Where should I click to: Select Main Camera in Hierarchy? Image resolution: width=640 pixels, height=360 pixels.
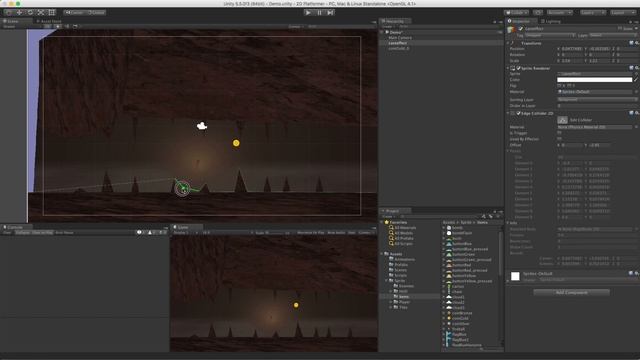[400, 38]
